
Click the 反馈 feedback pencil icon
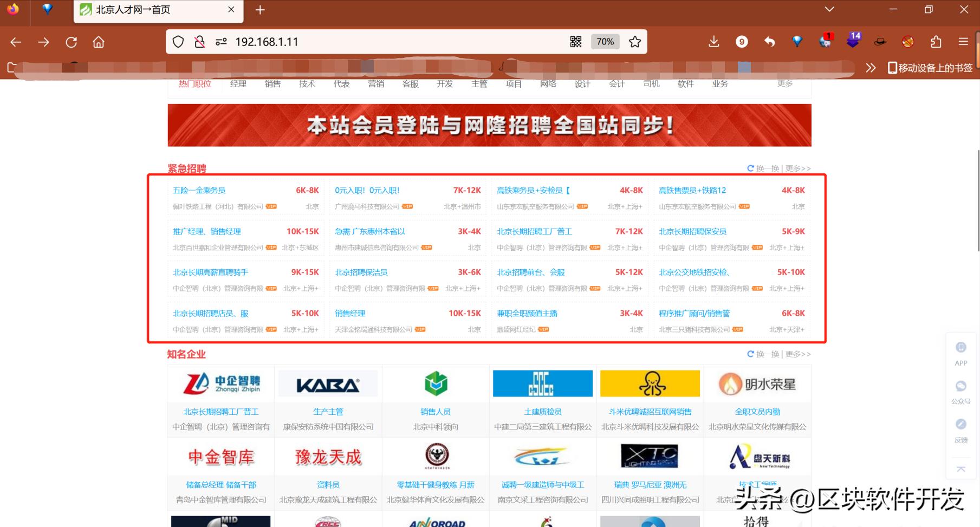(960, 424)
